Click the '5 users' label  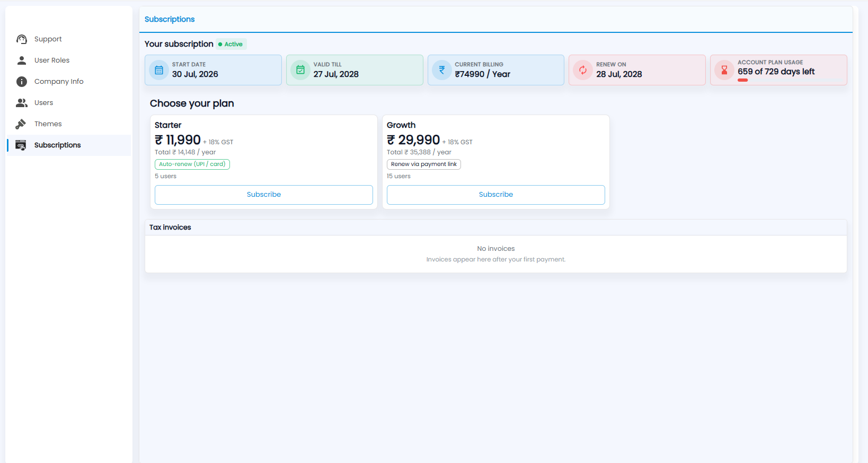[166, 176]
